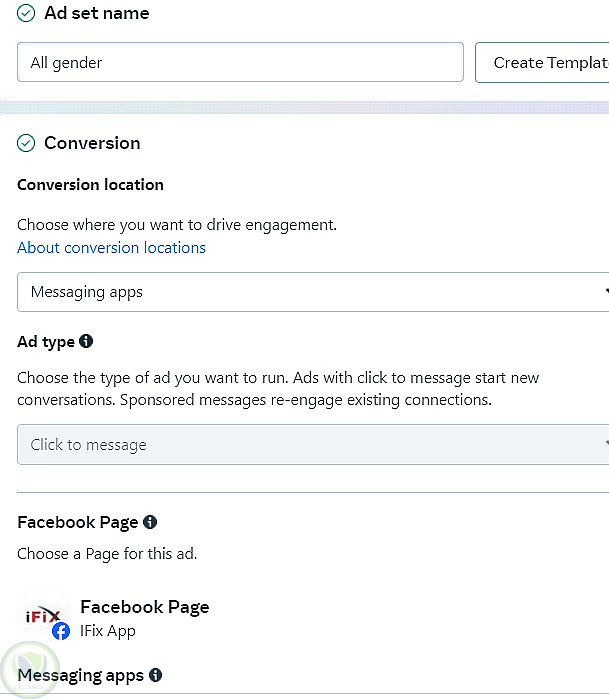Click the blue Facebook badge on the page logo
Screen dimensions: 609x699
click(x=61, y=631)
